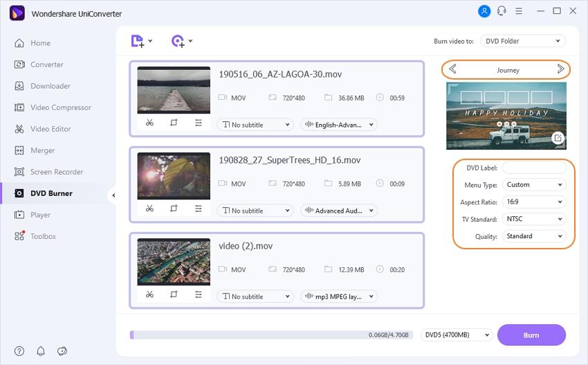Click the Burn button
The height and width of the screenshot is (365, 588).
(x=531, y=335)
